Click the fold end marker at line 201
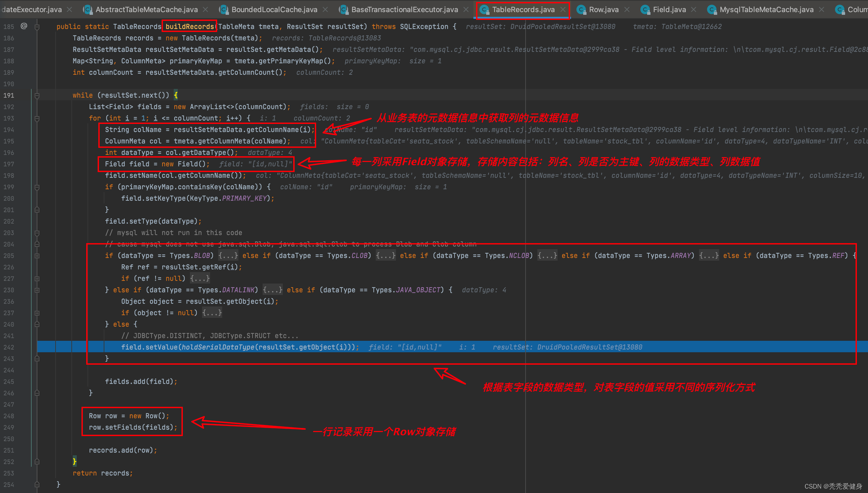Screen dimensions: 868x493 [x=37, y=210]
